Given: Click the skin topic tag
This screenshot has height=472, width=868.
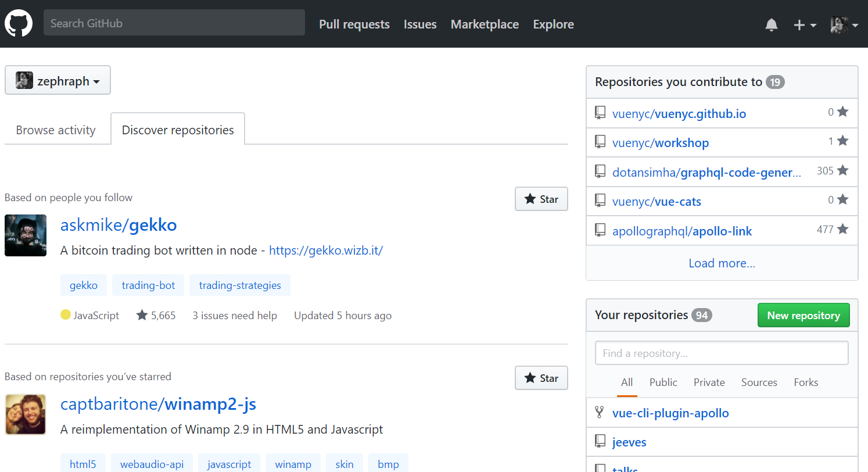Looking at the screenshot, I should click(x=345, y=464).
